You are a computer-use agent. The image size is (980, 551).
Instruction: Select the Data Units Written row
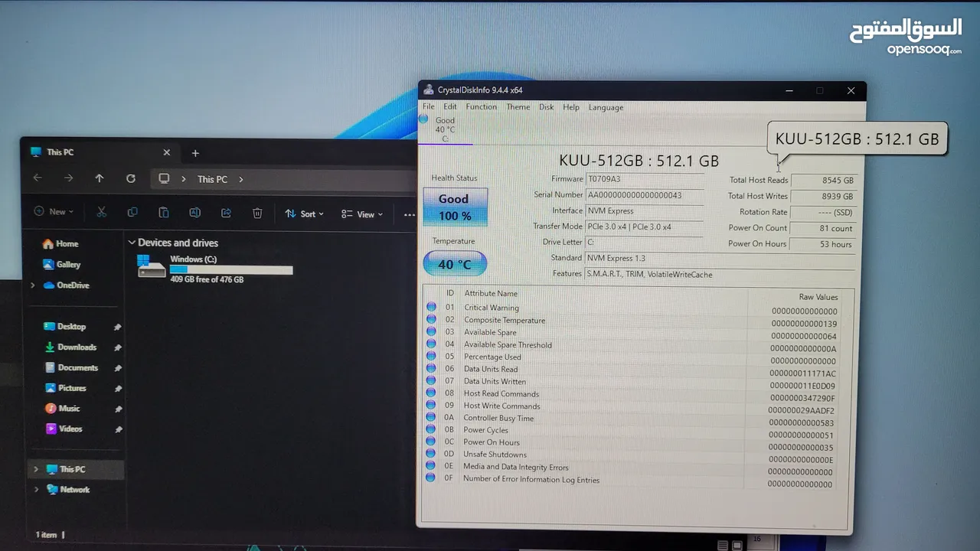(632, 382)
